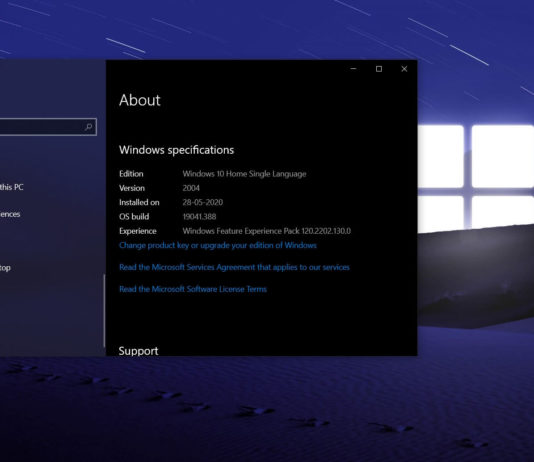Screen dimensions: 534x462
Task: Click the 'Windows 10 Home Single Language' edition value
Action: (245, 174)
